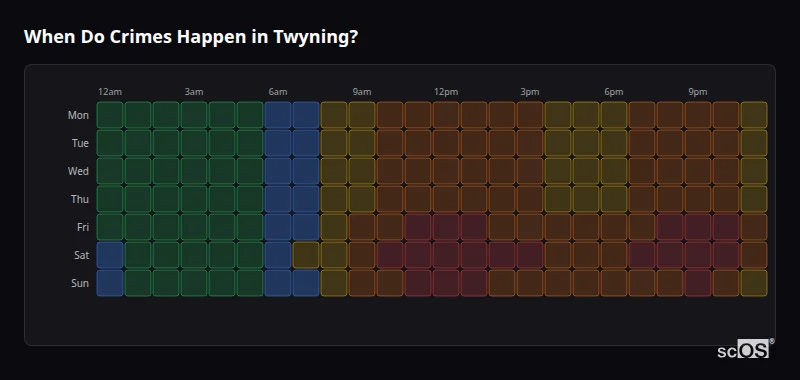Select the Friday 12pm red cell
The image size is (800, 380).
click(446, 227)
